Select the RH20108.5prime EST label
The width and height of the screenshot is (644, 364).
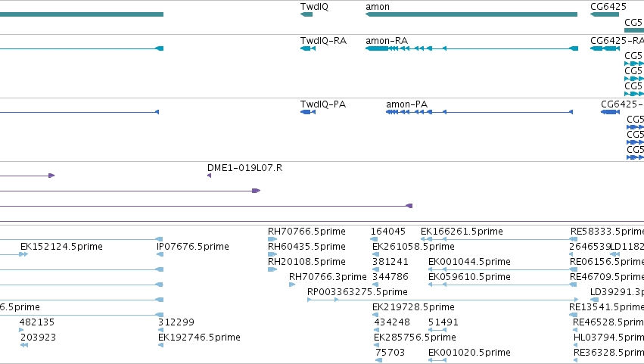point(306,262)
